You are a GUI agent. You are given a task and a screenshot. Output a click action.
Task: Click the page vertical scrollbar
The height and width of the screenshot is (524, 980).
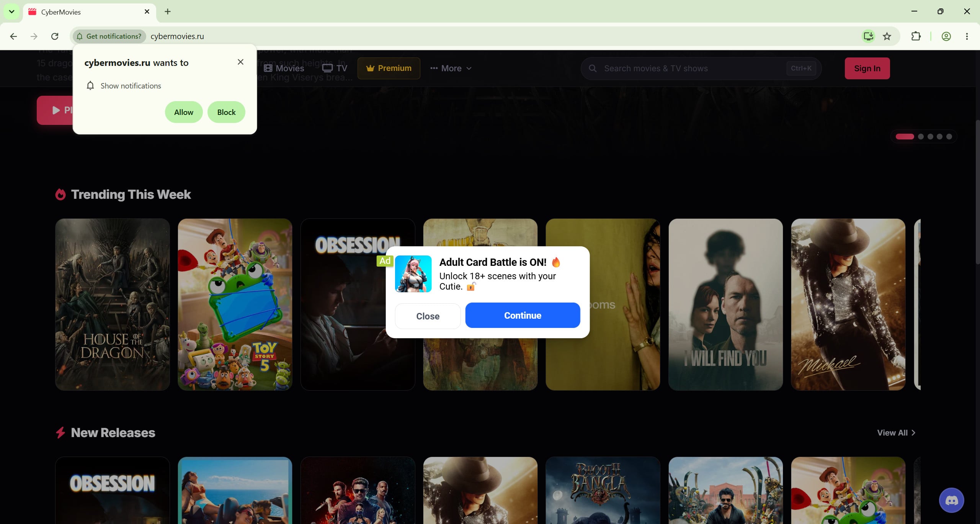point(977,192)
